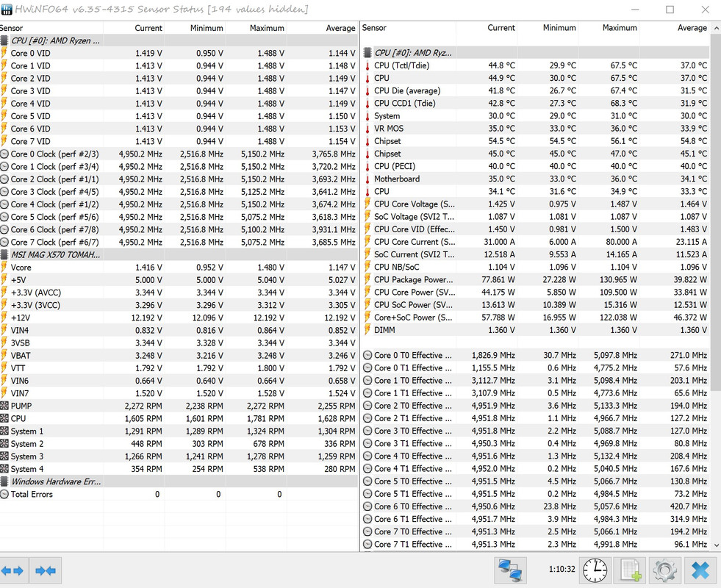Click the fan icon beside System 4
The height and width of the screenshot is (588, 721).
click(x=4, y=469)
